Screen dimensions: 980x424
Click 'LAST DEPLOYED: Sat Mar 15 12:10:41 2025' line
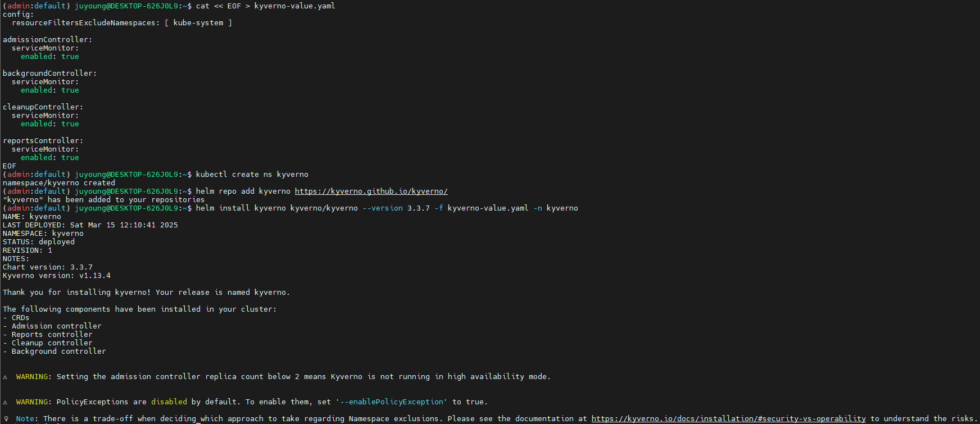[x=90, y=225]
